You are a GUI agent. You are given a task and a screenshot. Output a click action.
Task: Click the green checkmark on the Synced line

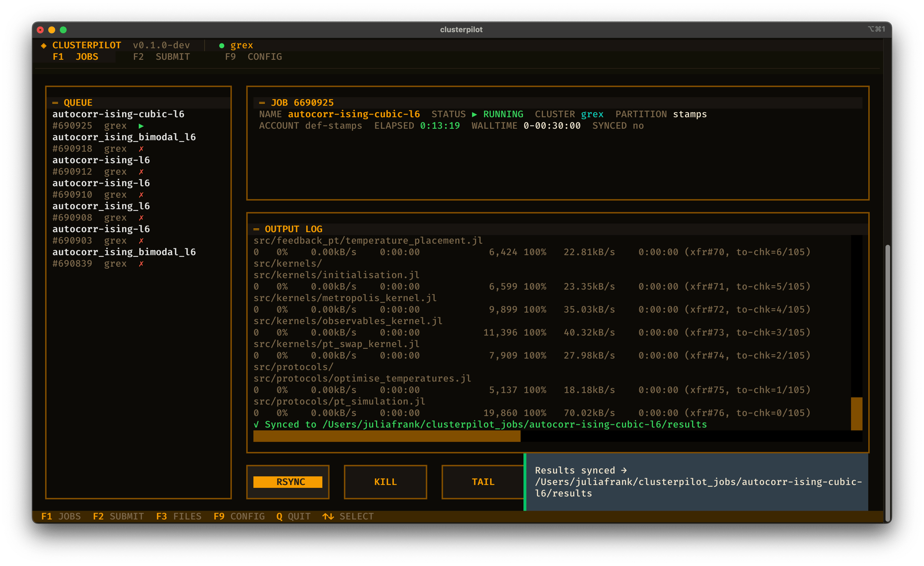(x=256, y=424)
